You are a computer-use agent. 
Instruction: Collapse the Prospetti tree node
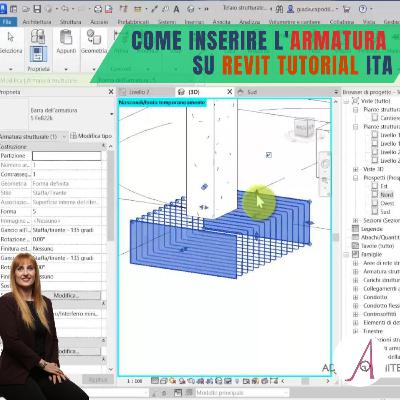(356, 178)
